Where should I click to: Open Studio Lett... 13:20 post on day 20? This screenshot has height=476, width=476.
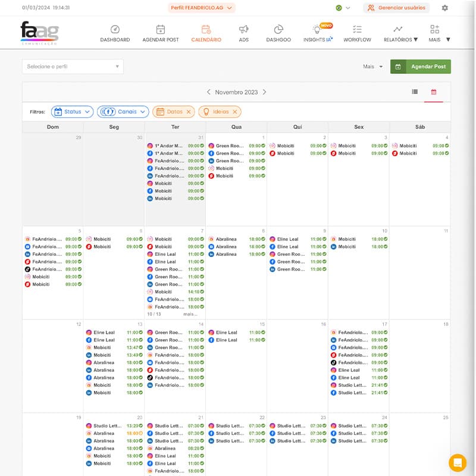[114, 426]
